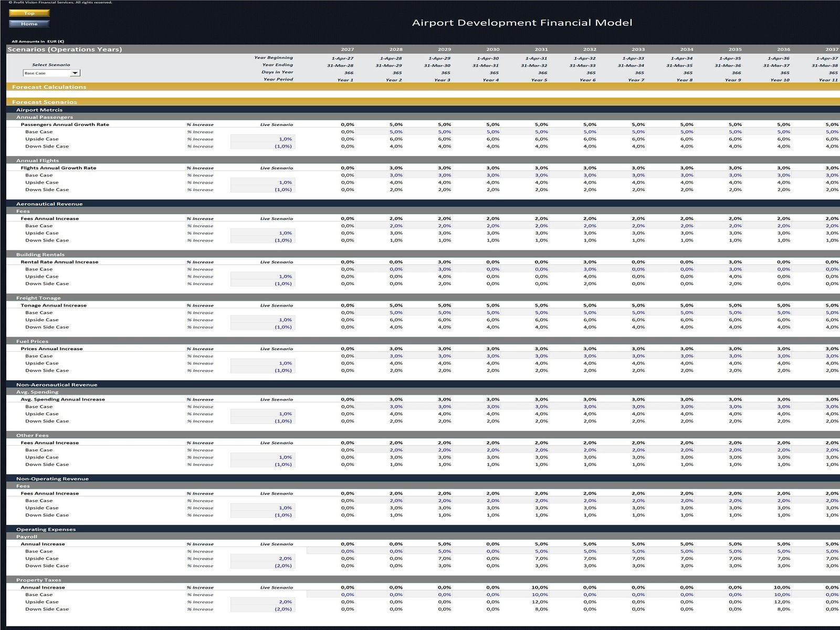Image resolution: width=840 pixels, height=630 pixels.
Task: Select Passengers Upside Case 1,0% input cell
Action: tap(263, 139)
